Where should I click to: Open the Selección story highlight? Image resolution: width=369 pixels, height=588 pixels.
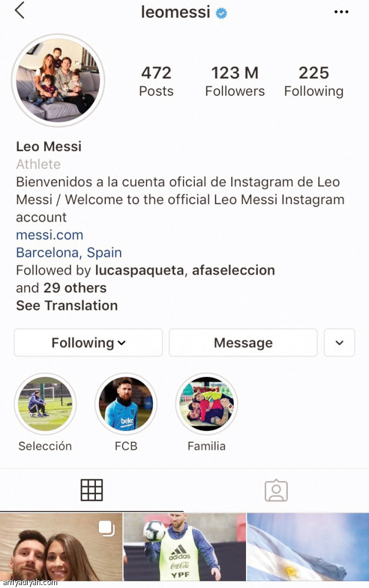click(45, 403)
